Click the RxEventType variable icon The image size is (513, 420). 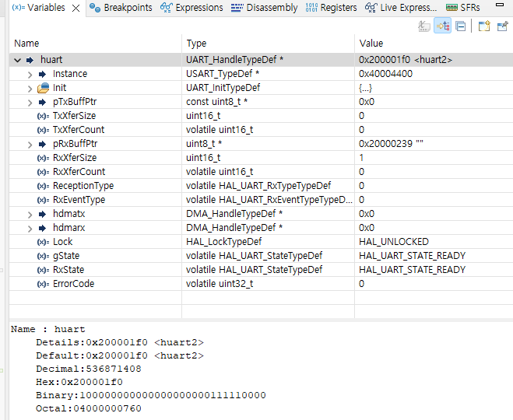43,200
